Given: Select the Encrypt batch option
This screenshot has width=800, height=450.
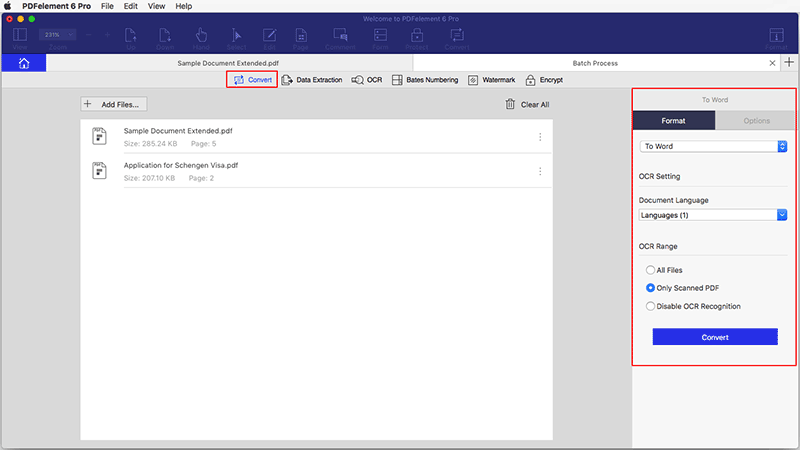Looking at the screenshot, I should (x=544, y=80).
